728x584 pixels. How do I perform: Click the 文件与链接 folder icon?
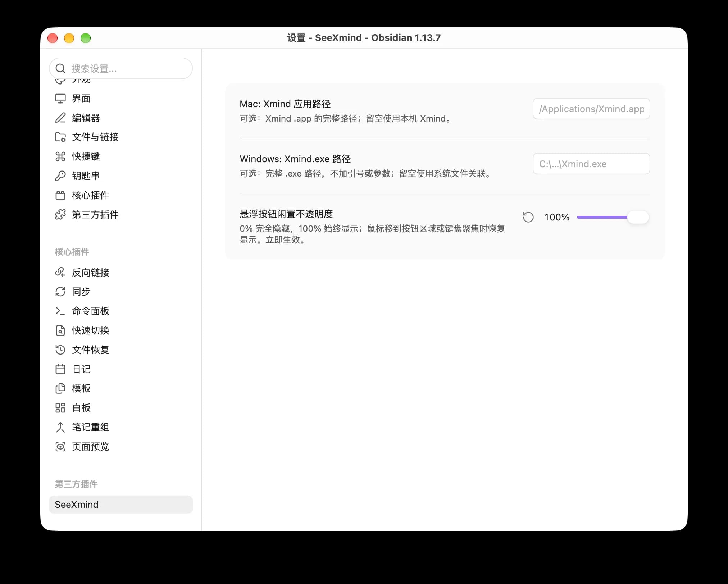(60, 137)
